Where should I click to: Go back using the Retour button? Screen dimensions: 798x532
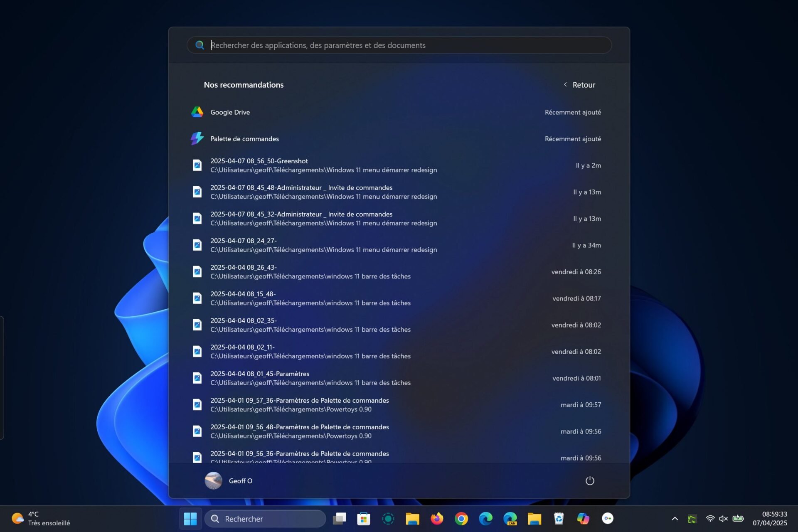click(580, 85)
